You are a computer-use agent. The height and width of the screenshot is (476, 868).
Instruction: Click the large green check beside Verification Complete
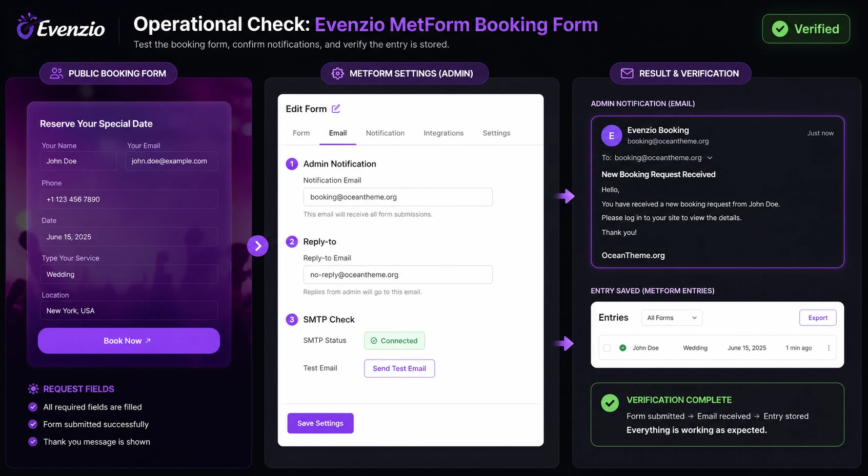click(610, 403)
